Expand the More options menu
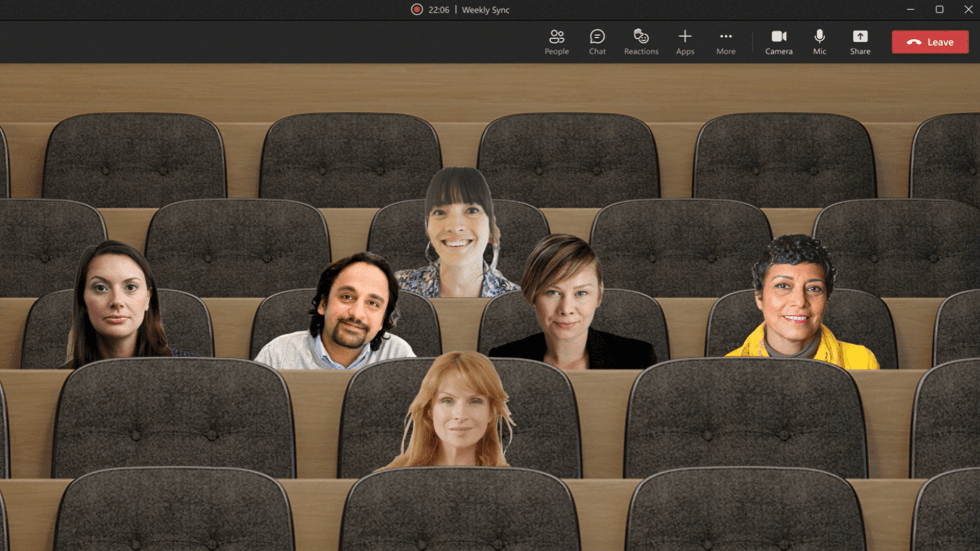The height and width of the screenshot is (551, 980). pyautogui.click(x=726, y=42)
